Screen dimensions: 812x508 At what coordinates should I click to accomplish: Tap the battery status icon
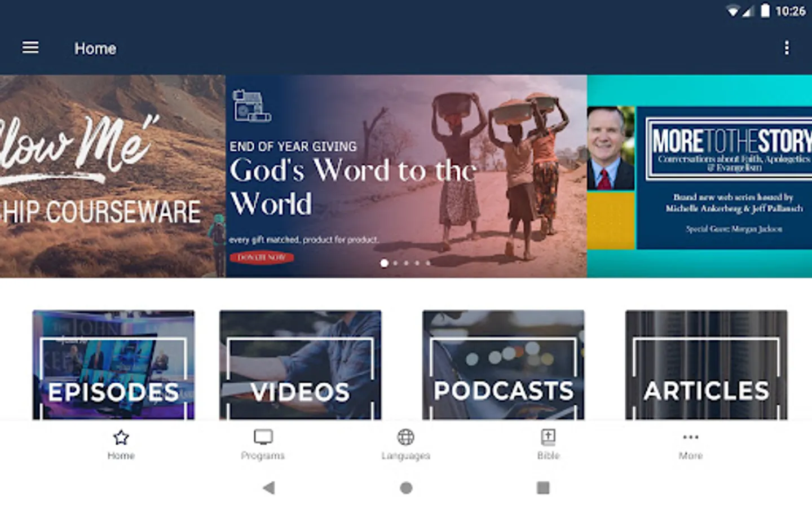coord(765,11)
